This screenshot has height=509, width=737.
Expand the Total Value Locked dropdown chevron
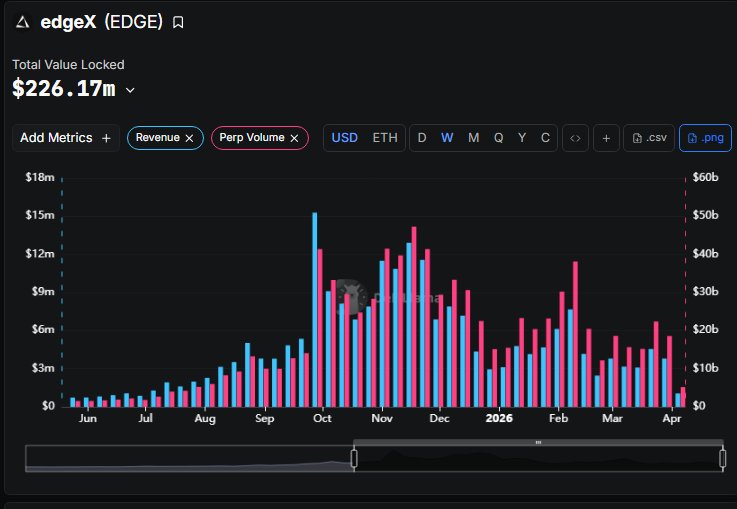130,90
